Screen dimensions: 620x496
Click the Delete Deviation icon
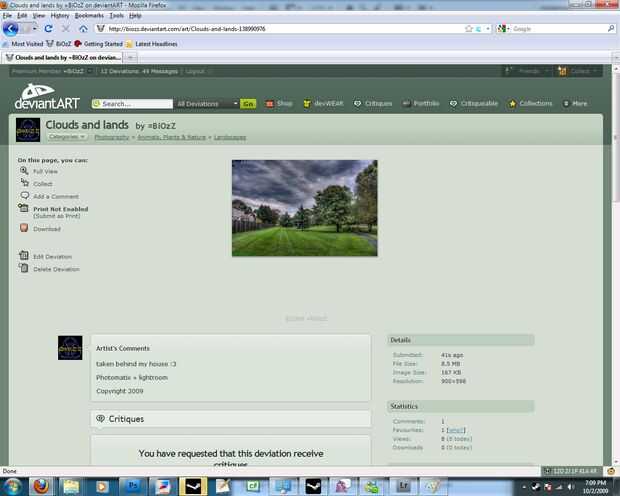24,268
